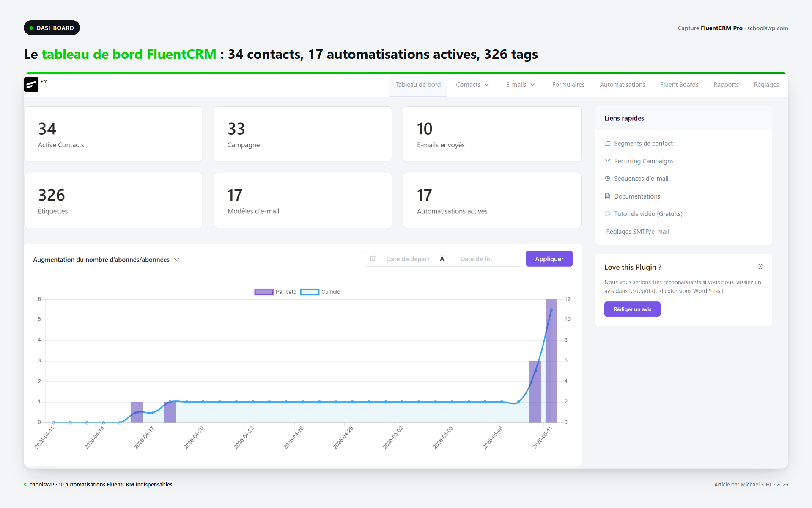This screenshot has height=508, width=812.
Task: Open Tutoriels vidéo (Gratuits) link
Action: 648,213
